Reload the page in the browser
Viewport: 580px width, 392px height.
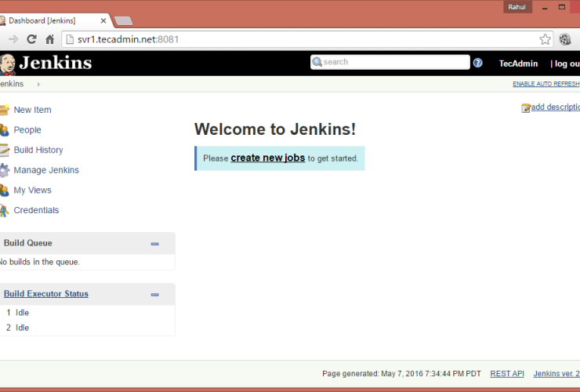31,39
